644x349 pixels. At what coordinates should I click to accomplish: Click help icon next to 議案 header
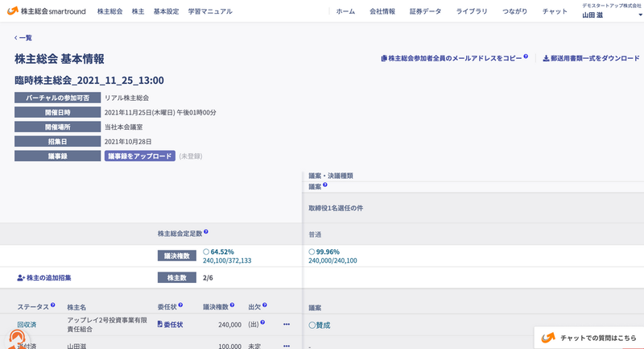[x=324, y=185]
